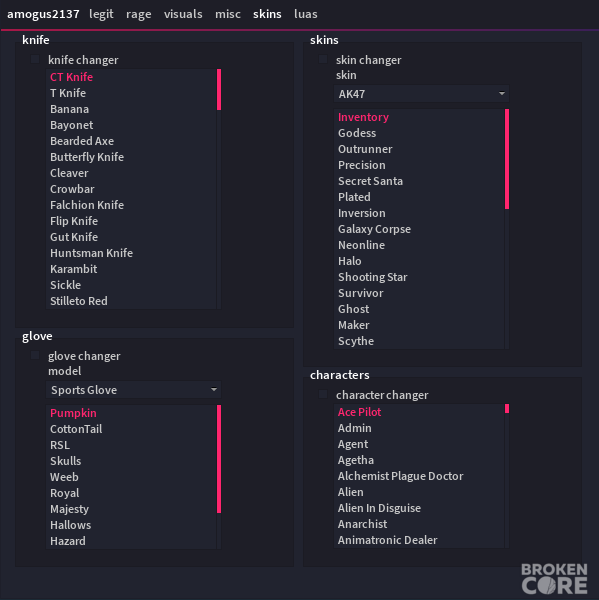Pick the Falchion Knife entry
This screenshot has width=599, height=600.
pos(131,205)
